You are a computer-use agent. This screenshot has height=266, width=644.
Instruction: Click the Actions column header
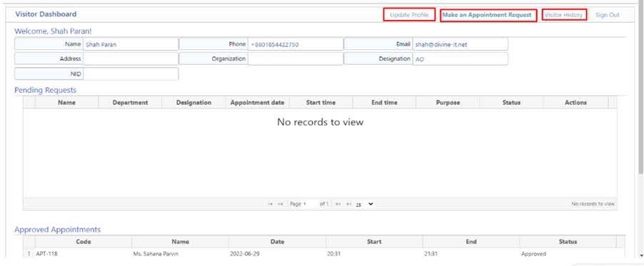(576, 103)
